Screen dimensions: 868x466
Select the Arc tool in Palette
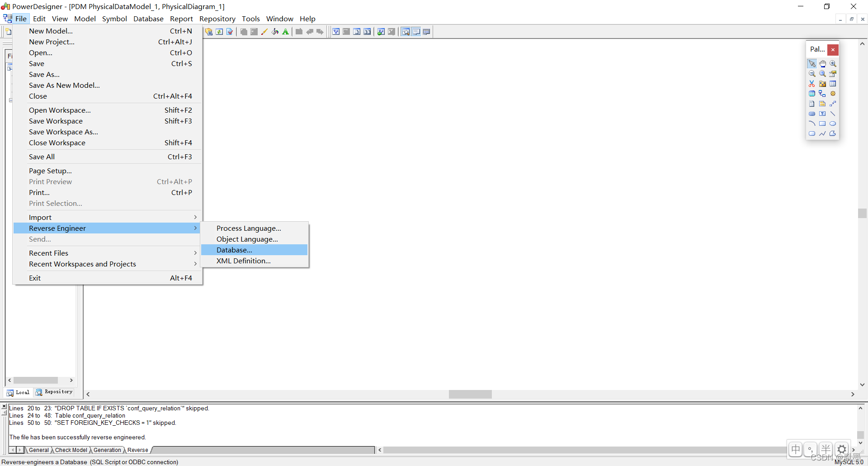[812, 124]
